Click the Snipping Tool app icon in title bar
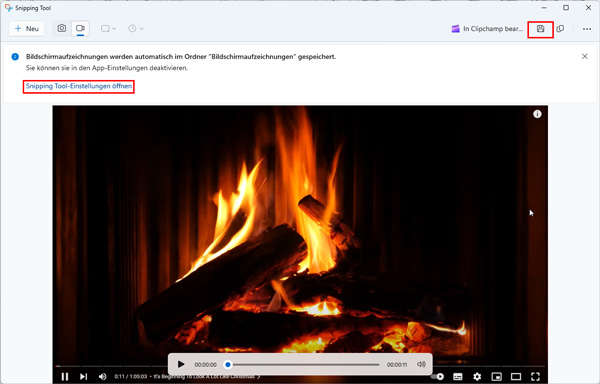Image resolution: width=600 pixels, height=384 pixels. pos(8,8)
